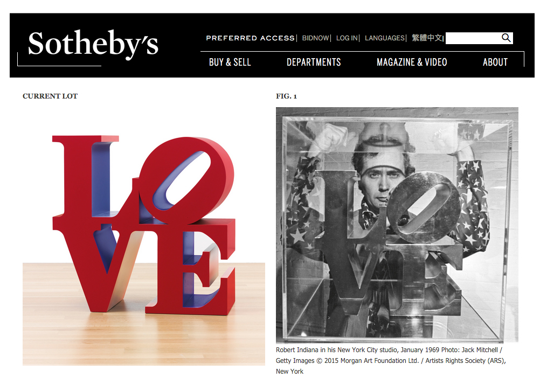Click the Fig. 1 label

click(286, 96)
